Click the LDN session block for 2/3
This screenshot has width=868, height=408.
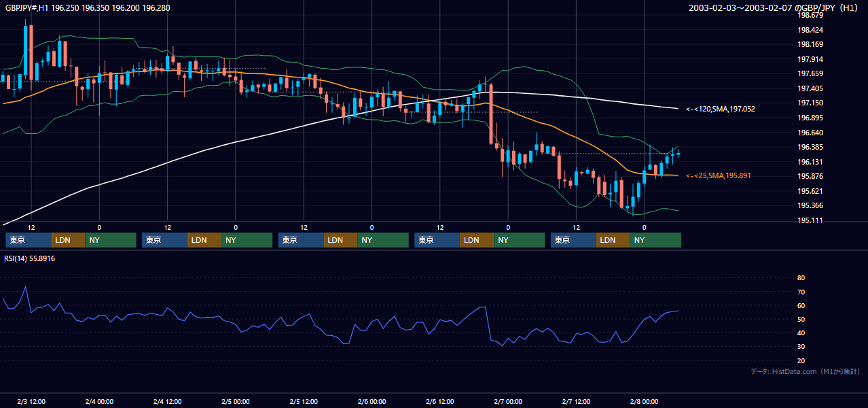coord(68,240)
